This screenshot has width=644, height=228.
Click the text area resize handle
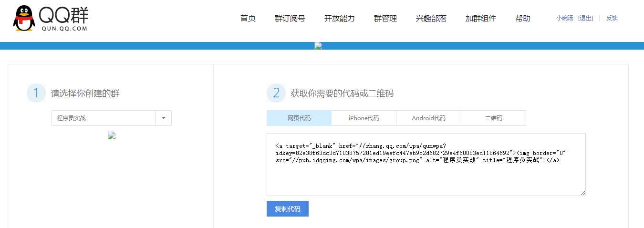[x=582, y=192]
